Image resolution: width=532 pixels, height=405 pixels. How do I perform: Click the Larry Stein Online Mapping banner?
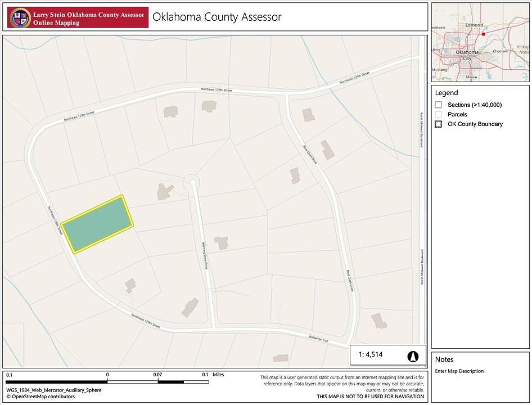coord(79,18)
